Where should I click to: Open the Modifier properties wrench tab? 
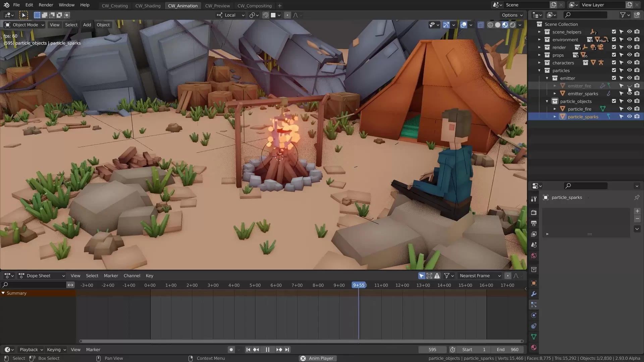(x=534, y=294)
